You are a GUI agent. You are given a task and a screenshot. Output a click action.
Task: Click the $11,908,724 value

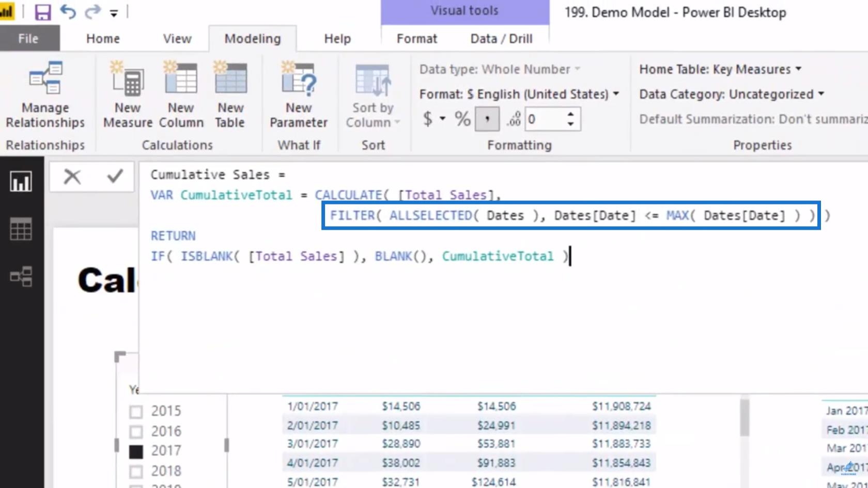point(622,406)
